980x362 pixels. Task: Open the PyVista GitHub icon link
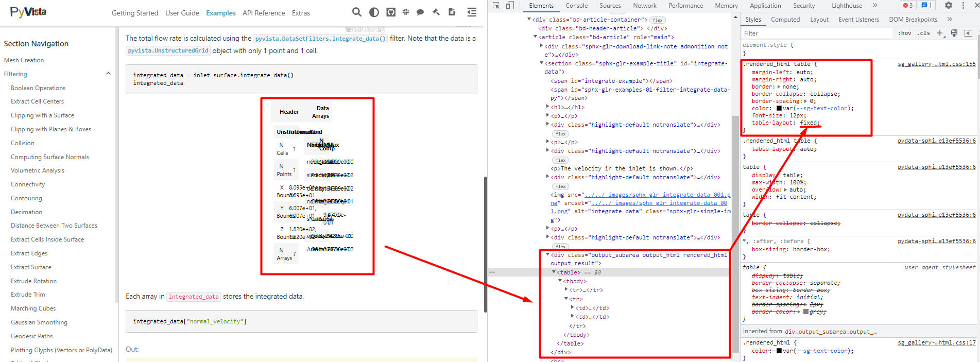391,12
